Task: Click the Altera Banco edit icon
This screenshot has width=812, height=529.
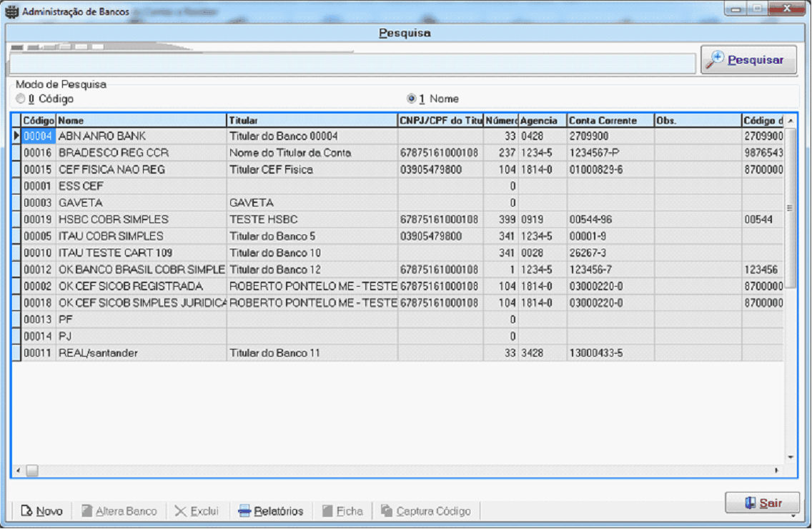Action: pyautogui.click(x=87, y=511)
